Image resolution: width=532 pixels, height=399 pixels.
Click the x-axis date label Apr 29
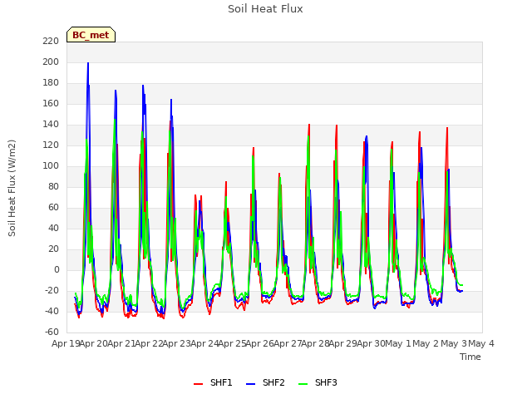tap(342, 343)
